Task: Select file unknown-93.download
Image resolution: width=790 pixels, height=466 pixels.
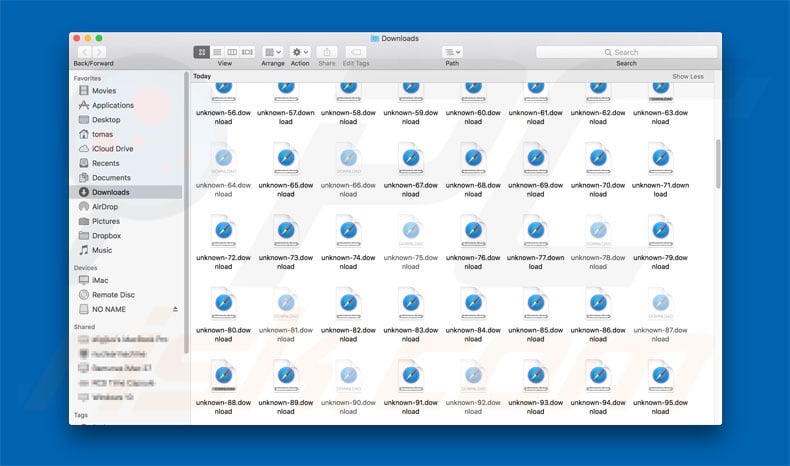Action: click(x=536, y=388)
